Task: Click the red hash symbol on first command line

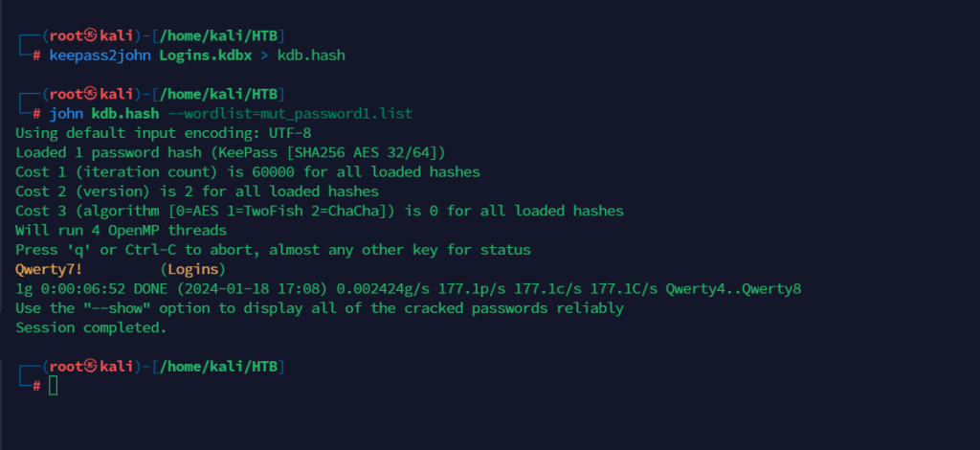Action: click(37, 56)
